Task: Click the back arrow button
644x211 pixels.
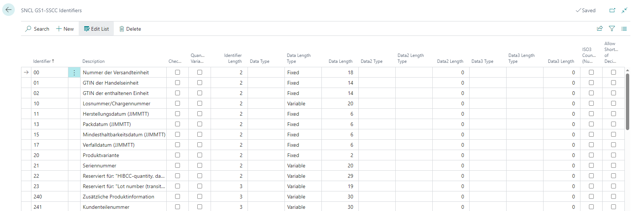Action: pyautogui.click(x=8, y=10)
